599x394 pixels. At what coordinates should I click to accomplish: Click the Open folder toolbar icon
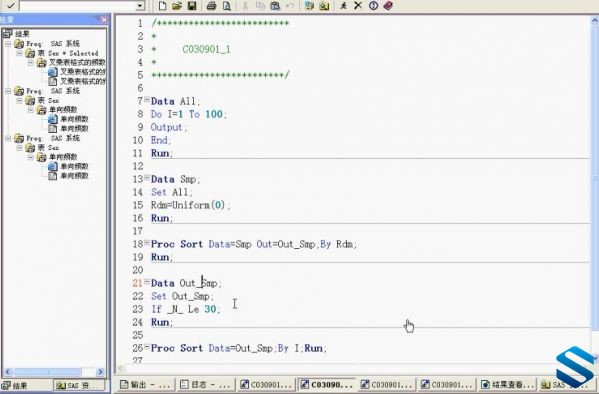177,6
